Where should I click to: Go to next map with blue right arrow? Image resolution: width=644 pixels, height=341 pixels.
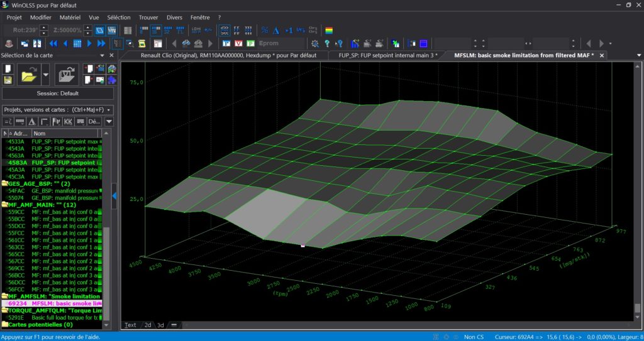pos(89,43)
